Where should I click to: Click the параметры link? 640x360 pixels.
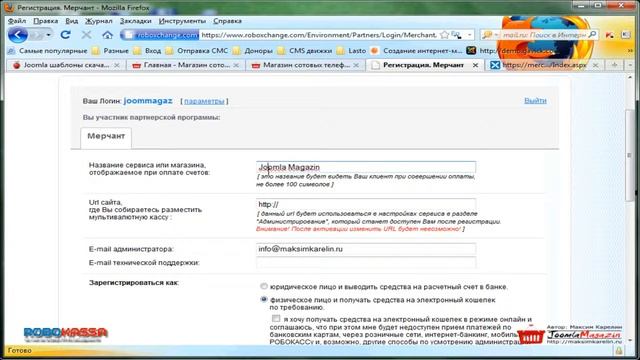(204, 101)
